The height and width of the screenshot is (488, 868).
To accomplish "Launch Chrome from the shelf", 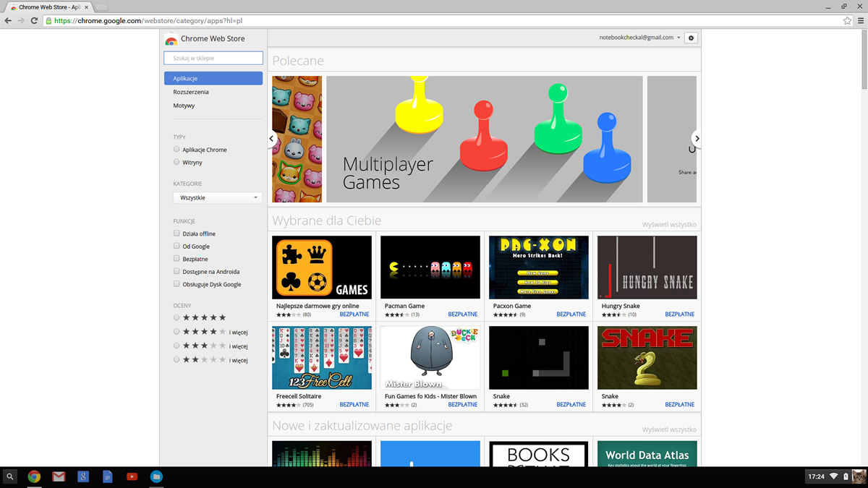I will [x=34, y=476].
